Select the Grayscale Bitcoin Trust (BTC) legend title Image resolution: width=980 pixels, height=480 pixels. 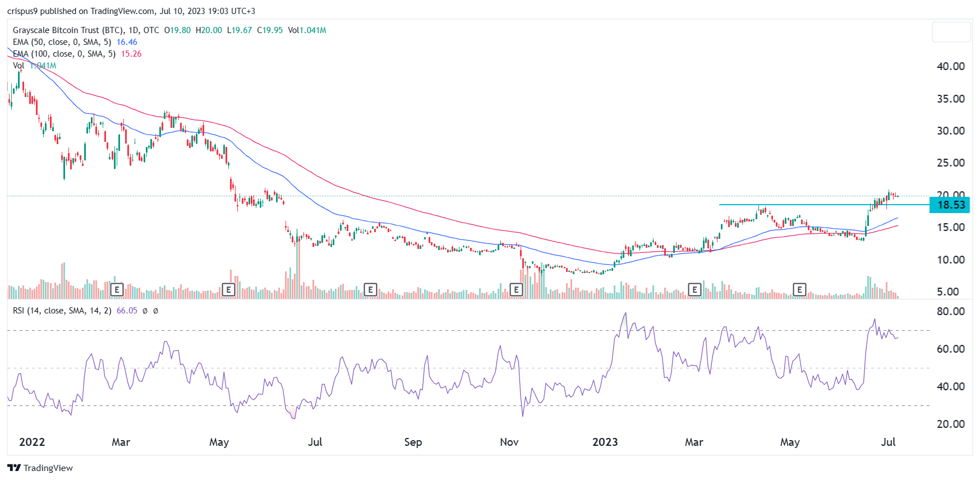tap(86, 30)
